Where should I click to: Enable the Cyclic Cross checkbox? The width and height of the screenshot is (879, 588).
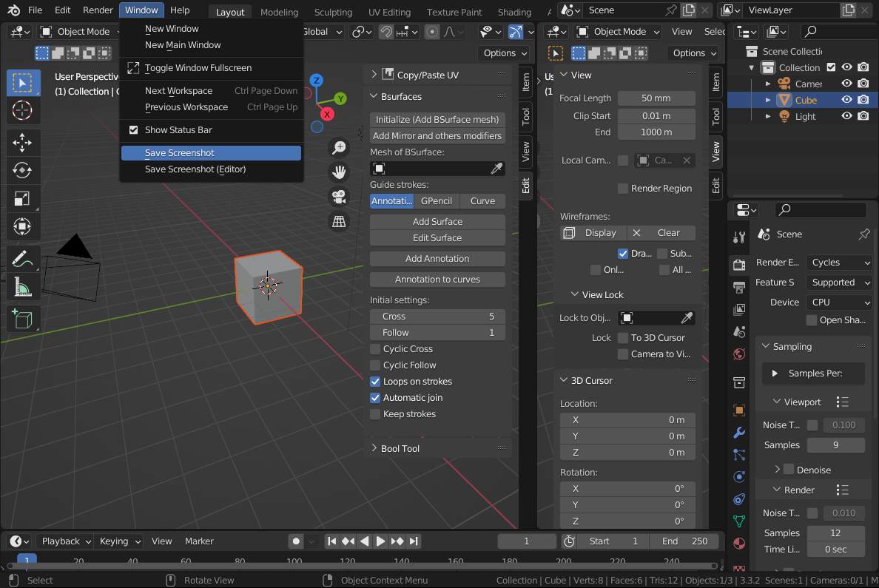pyautogui.click(x=376, y=348)
